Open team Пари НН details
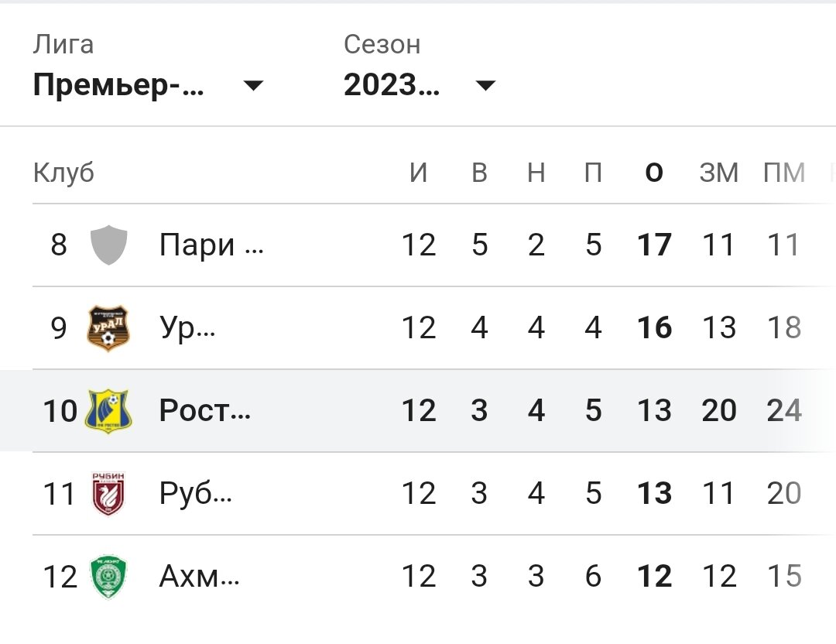The width and height of the screenshot is (836, 644). pos(211,245)
